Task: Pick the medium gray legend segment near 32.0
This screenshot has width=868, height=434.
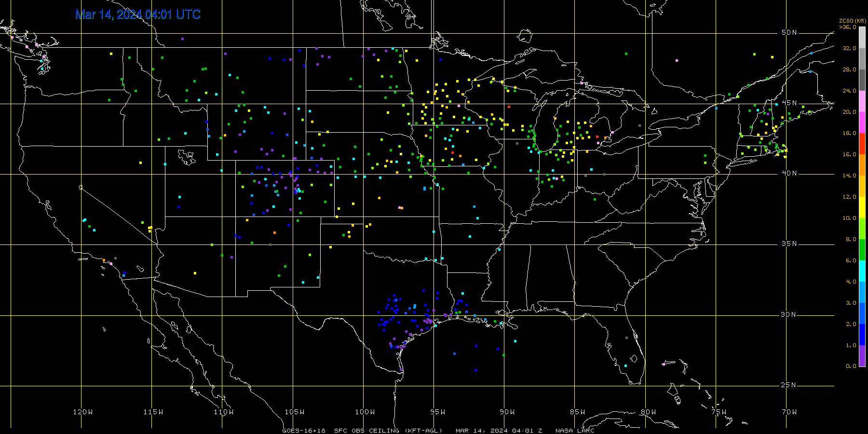Action: 862,59
